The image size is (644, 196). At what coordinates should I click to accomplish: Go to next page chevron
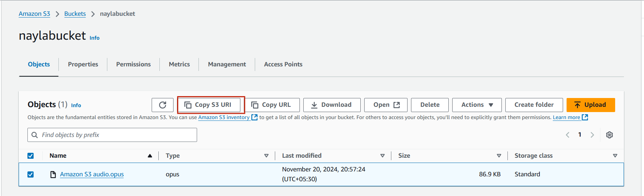coord(592,135)
